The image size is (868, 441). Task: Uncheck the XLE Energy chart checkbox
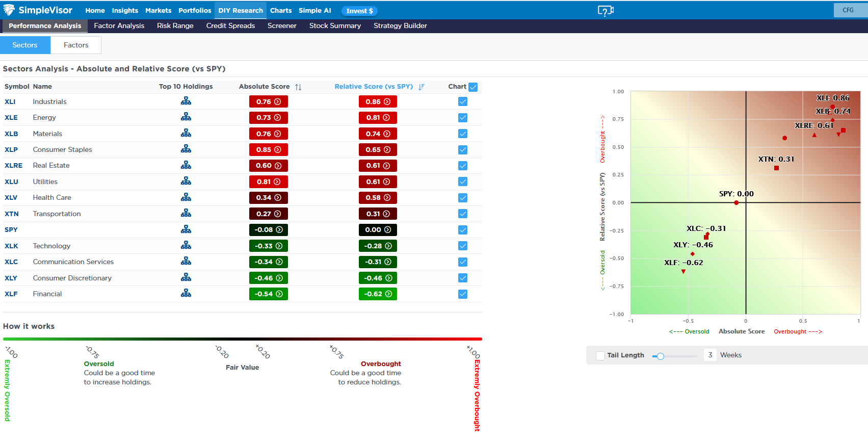click(463, 118)
